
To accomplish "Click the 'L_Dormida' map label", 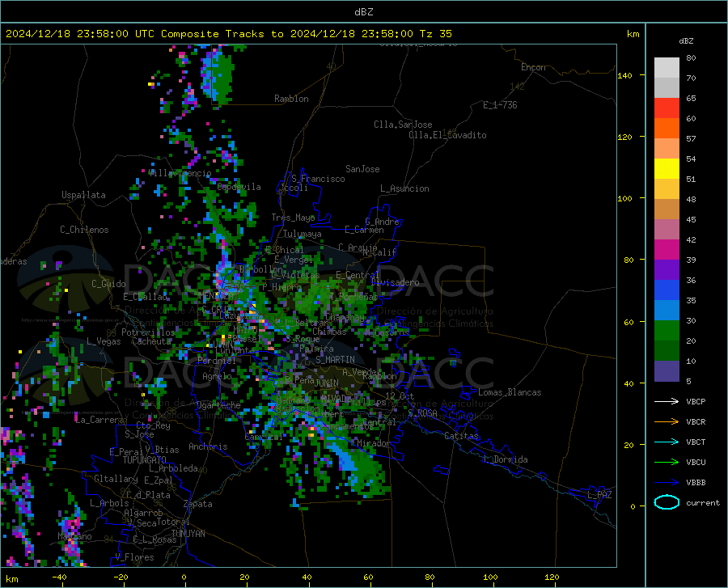I will [x=506, y=459].
